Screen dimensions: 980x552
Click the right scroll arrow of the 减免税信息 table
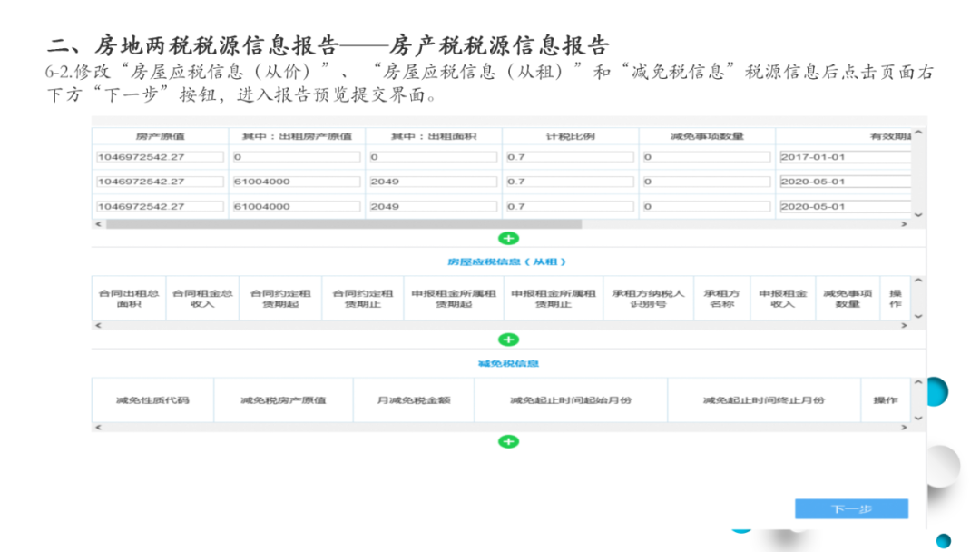(904, 427)
